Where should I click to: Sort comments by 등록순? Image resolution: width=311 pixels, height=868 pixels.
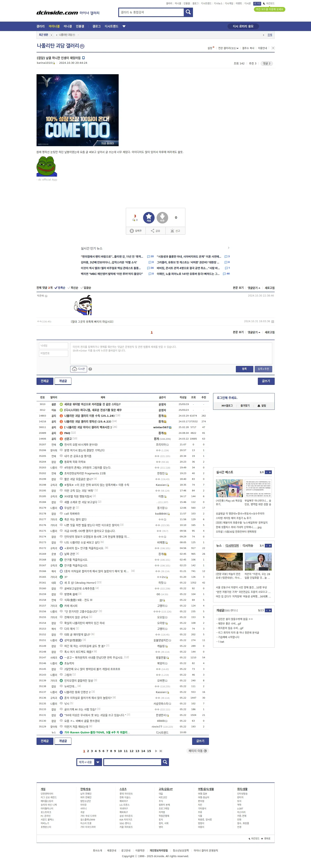click(x=60, y=288)
